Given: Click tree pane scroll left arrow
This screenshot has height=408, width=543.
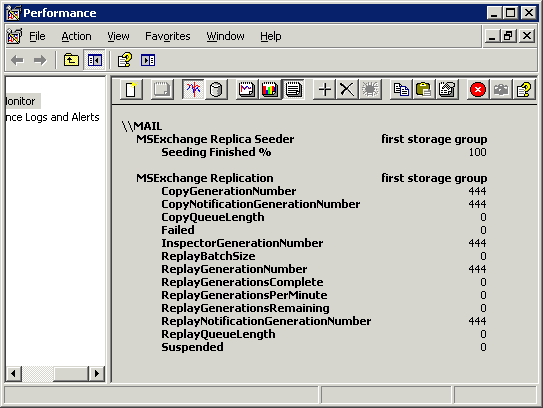Looking at the screenshot, I should click(x=14, y=374).
